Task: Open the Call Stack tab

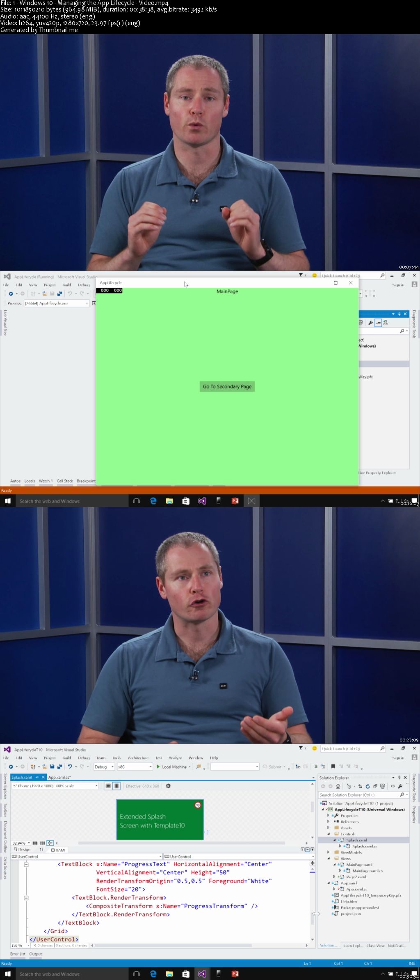Action: pyautogui.click(x=65, y=481)
